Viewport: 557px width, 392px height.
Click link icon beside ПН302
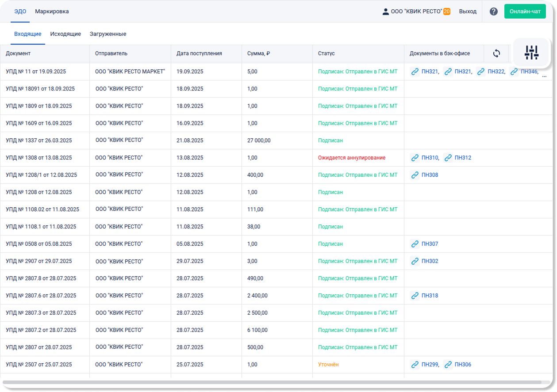[x=415, y=261]
